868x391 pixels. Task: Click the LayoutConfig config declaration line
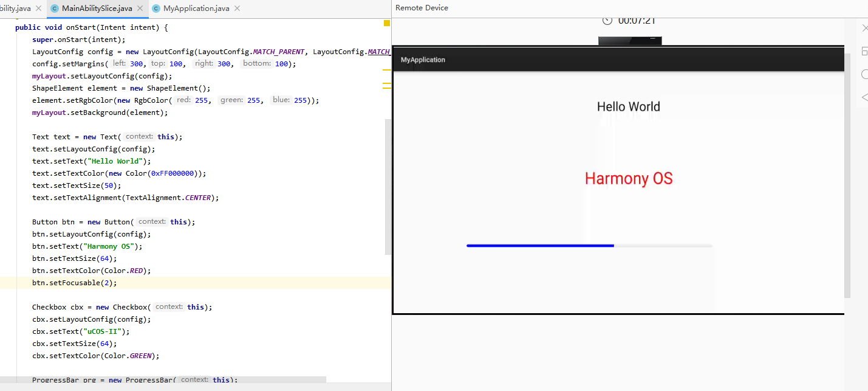(210, 52)
